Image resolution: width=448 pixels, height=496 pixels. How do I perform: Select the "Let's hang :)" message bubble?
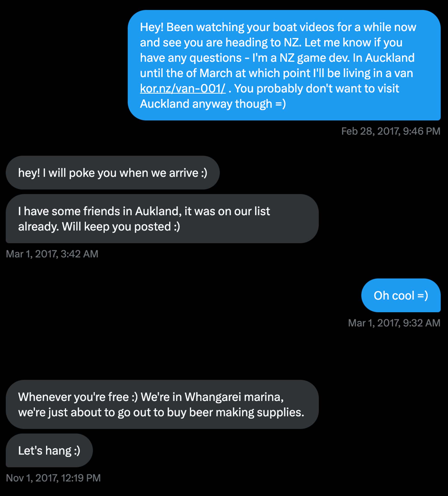tap(49, 451)
